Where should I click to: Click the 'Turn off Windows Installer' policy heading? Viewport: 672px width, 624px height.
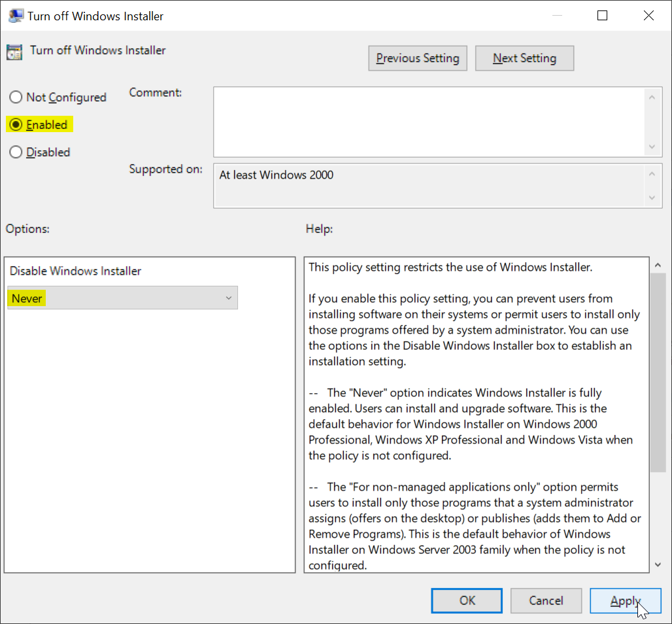[x=97, y=50]
